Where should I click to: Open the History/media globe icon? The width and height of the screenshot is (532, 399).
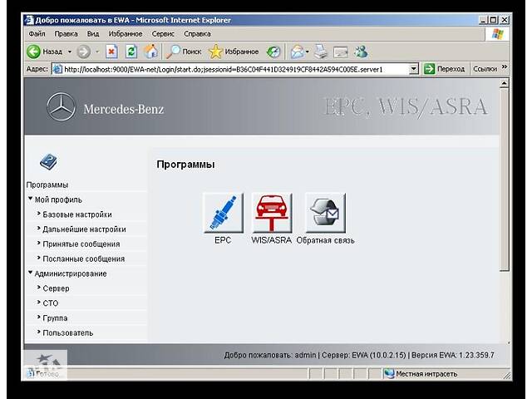(x=273, y=52)
